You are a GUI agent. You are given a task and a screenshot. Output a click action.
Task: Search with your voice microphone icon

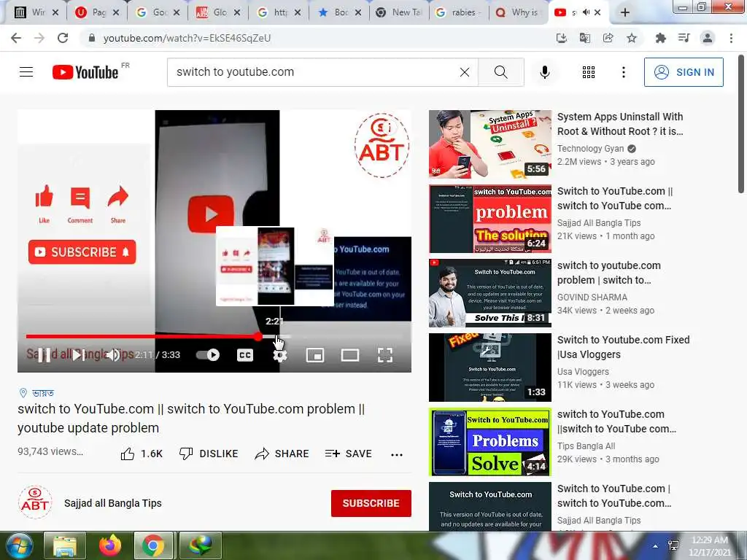click(x=545, y=72)
